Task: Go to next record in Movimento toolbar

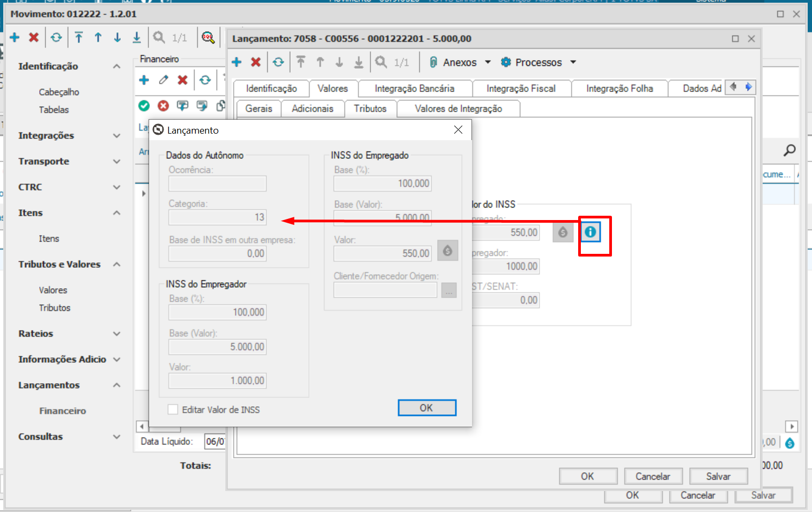Action: click(x=117, y=37)
